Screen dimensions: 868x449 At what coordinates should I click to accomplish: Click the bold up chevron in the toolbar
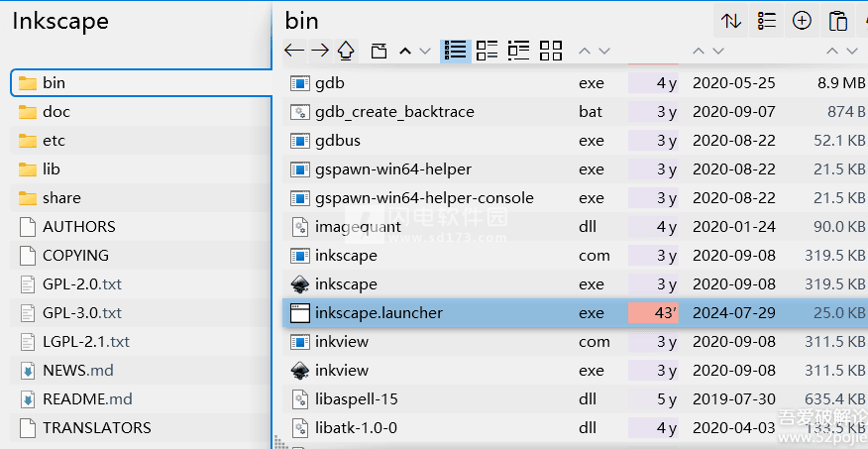pyautogui.click(x=405, y=52)
